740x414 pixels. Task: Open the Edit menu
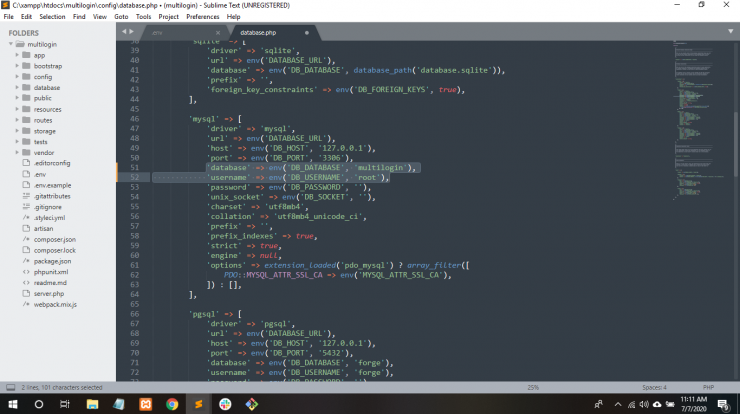pos(26,17)
